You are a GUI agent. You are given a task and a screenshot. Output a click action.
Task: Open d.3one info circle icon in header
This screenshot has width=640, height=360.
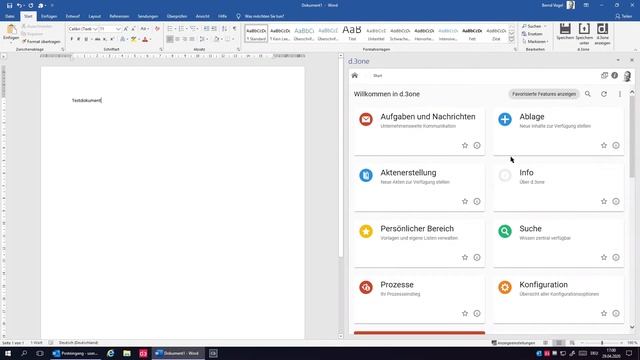(x=615, y=76)
